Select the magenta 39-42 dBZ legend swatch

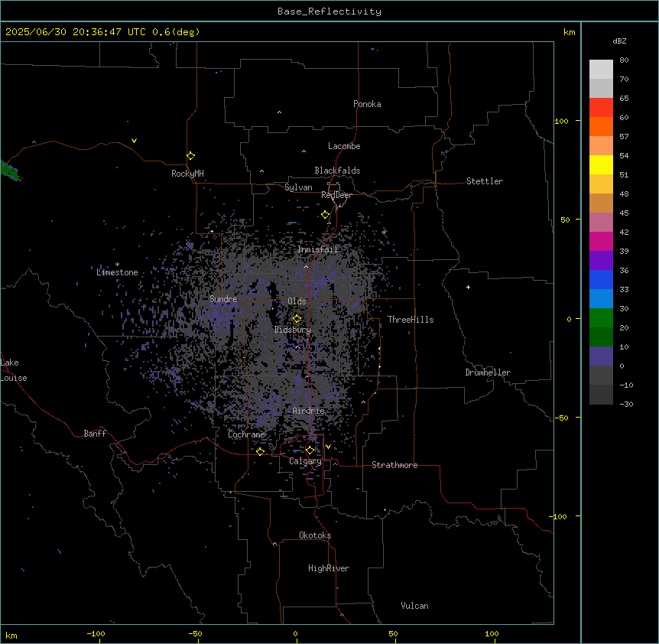coord(601,241)
